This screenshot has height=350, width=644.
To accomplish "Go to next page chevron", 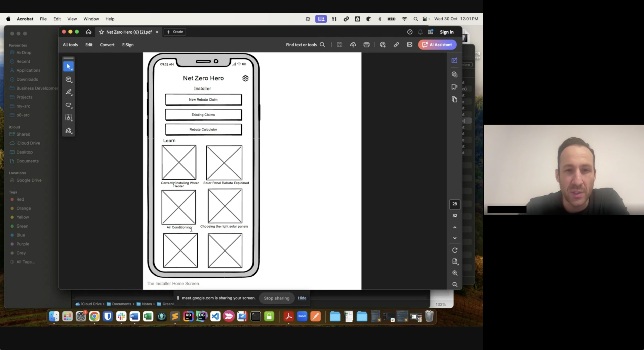I will [x=455, y=238].
